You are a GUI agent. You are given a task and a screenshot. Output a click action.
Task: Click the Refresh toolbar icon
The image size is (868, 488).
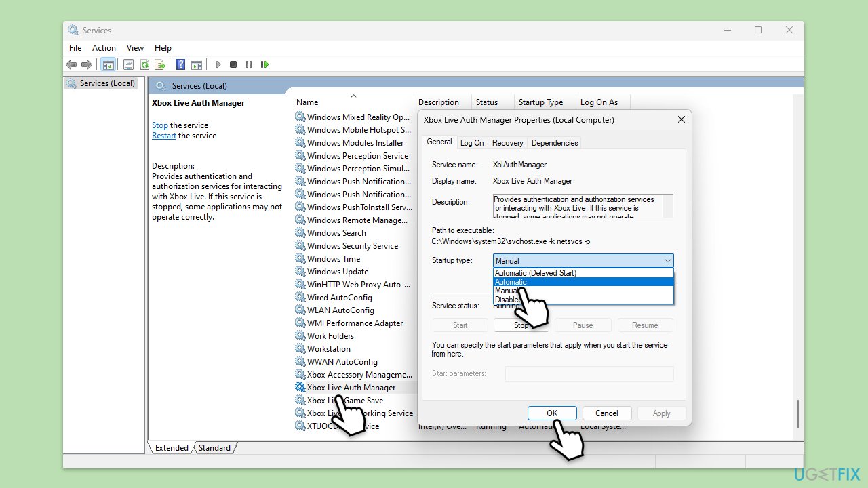tap(144, 64)
